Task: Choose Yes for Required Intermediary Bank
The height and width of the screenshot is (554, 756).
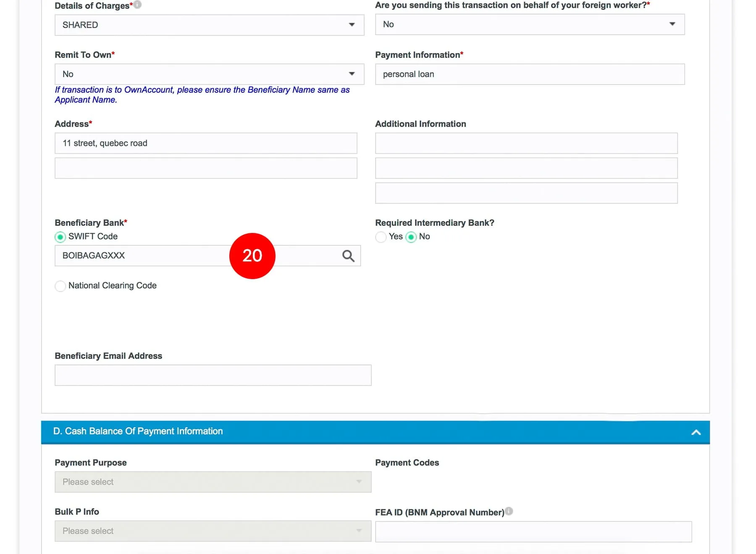Action: pyautogui.click(x=381, y=237)
